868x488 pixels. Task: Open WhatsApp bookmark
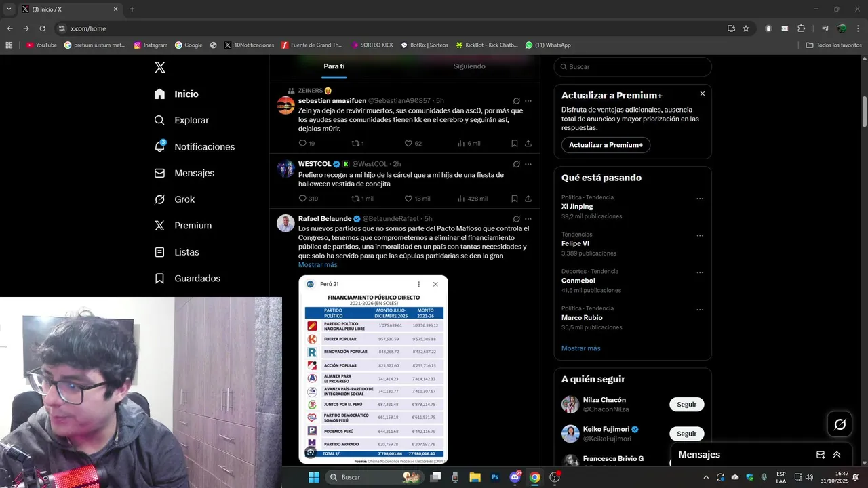coord(548,45)
